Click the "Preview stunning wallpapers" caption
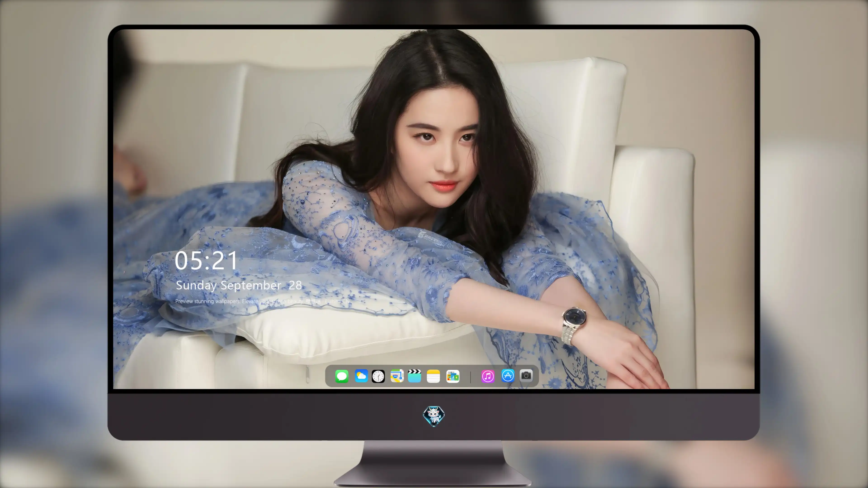The image size is (868, 488). [x=262, y=301]
